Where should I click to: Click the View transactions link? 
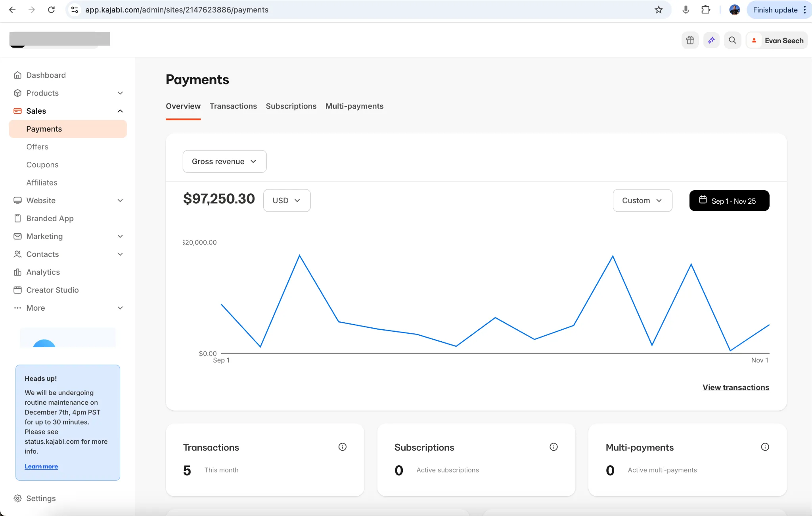click(x=735, y=388)
